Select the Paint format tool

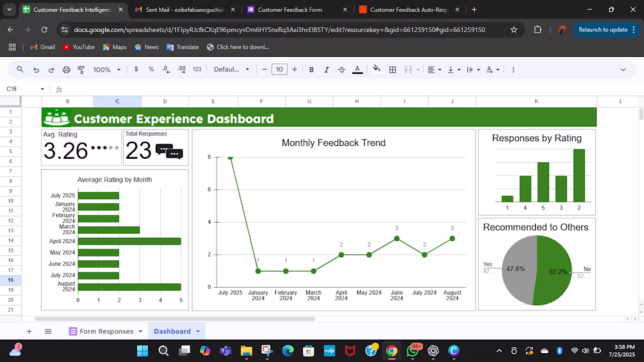click(81, 70)
